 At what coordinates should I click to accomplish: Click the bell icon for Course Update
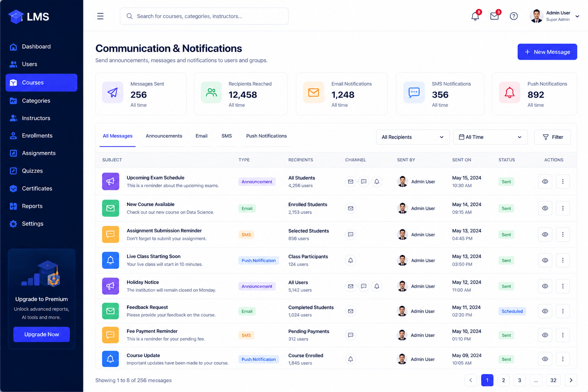110,359
